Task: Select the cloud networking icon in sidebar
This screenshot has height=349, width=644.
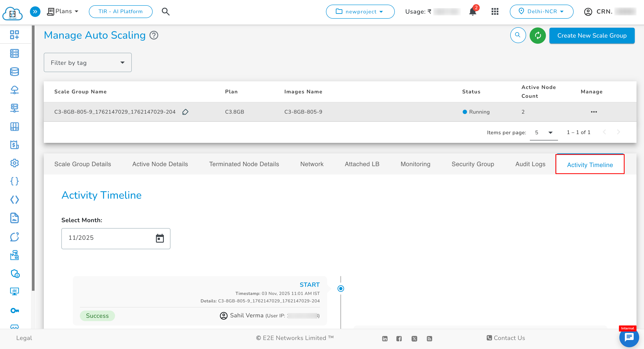Action: (x=14, y=90)
